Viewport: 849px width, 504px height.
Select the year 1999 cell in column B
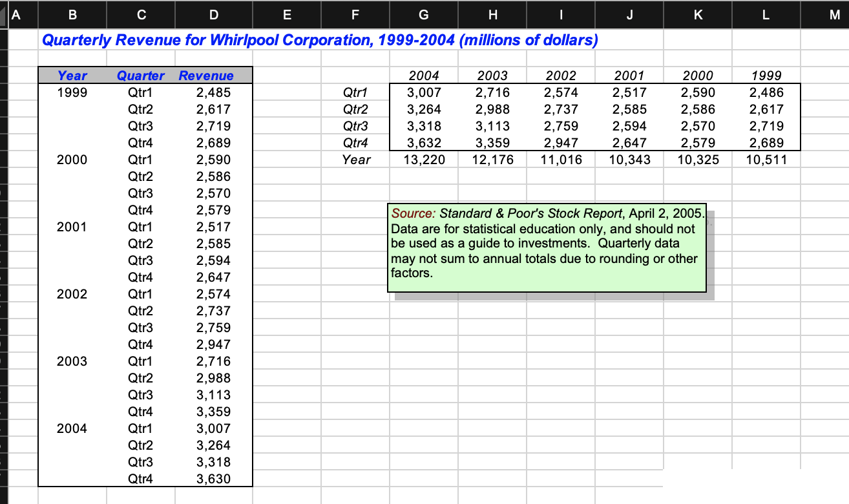click(x=72, y=92)
